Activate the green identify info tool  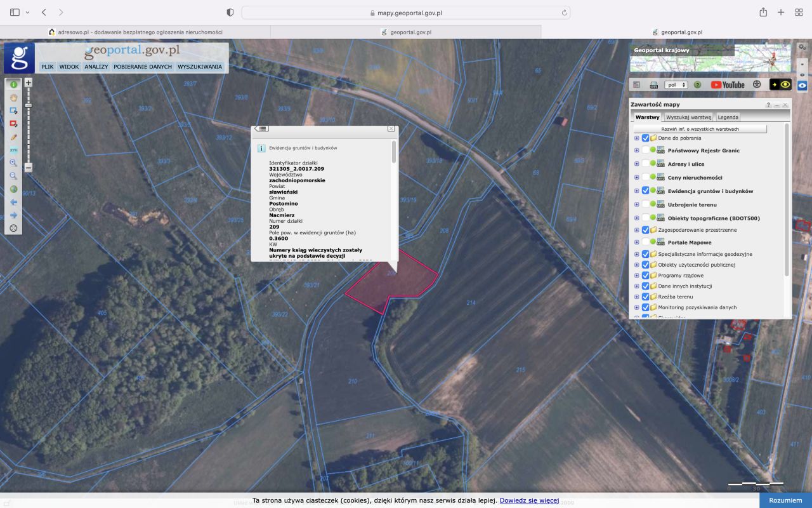tap(13, 84)
